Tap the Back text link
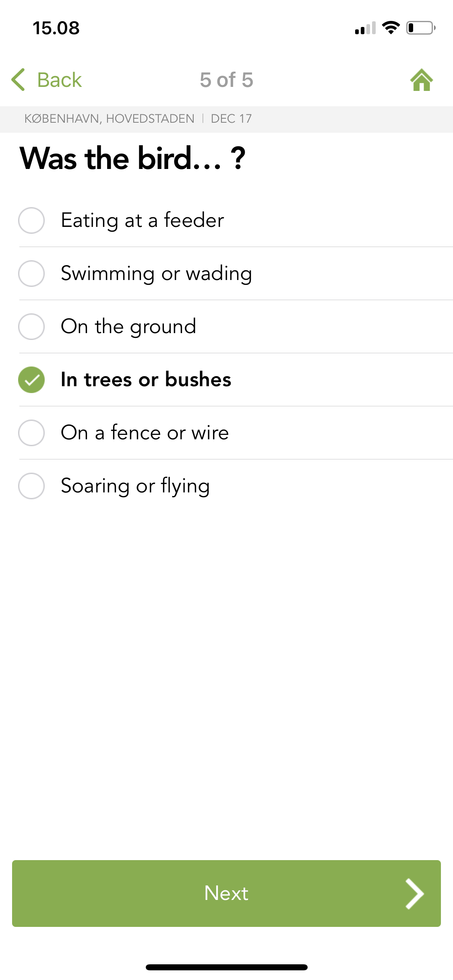Viewport: 453px width, 980px height. (59, 80)
